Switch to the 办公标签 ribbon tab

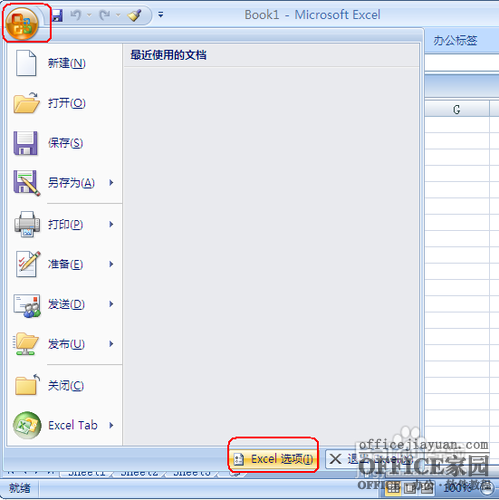tap(455, 41)
